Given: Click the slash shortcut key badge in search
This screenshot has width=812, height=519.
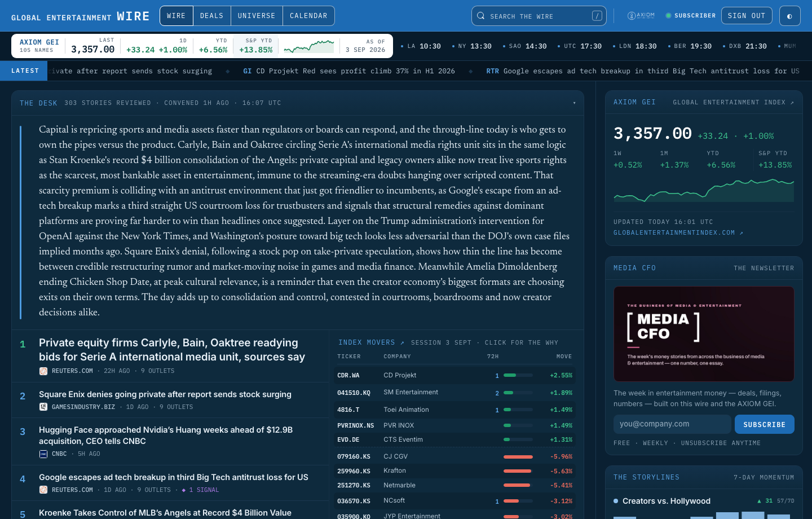Looking at the screenshot, I should click(x=597, y=16).
